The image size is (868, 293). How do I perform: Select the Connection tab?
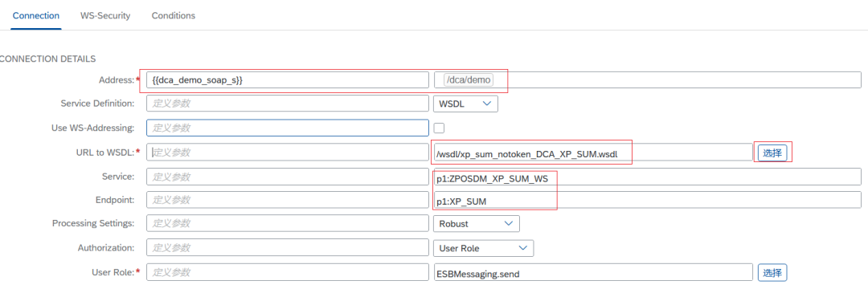tap(36, 15)
